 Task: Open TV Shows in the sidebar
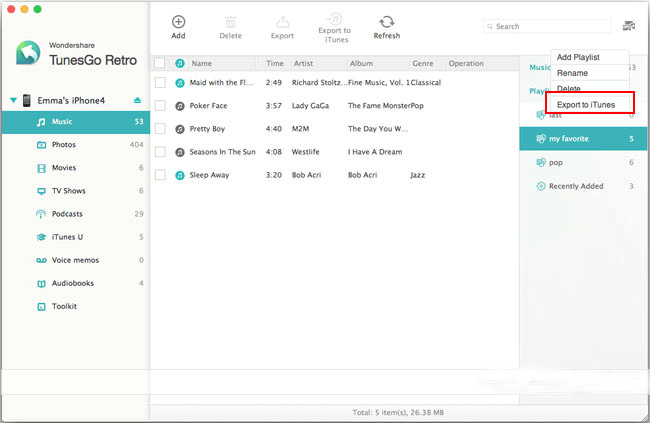(x=75, y=191)
